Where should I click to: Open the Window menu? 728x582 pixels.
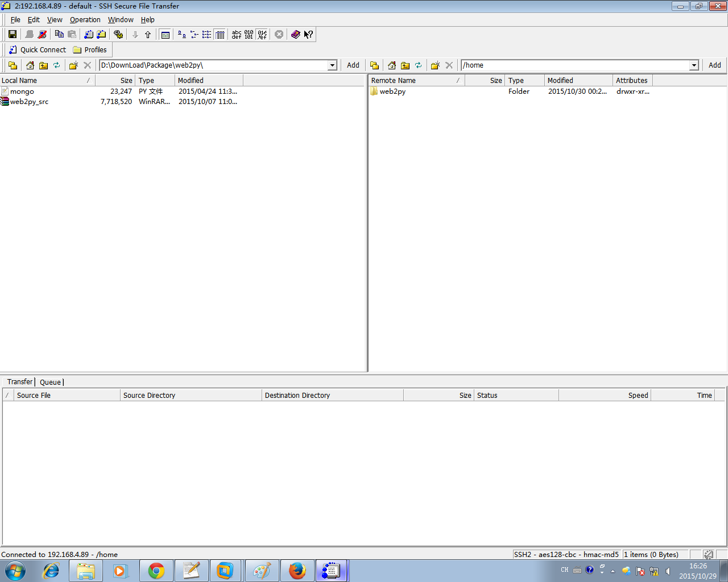(x=121, y=20)
